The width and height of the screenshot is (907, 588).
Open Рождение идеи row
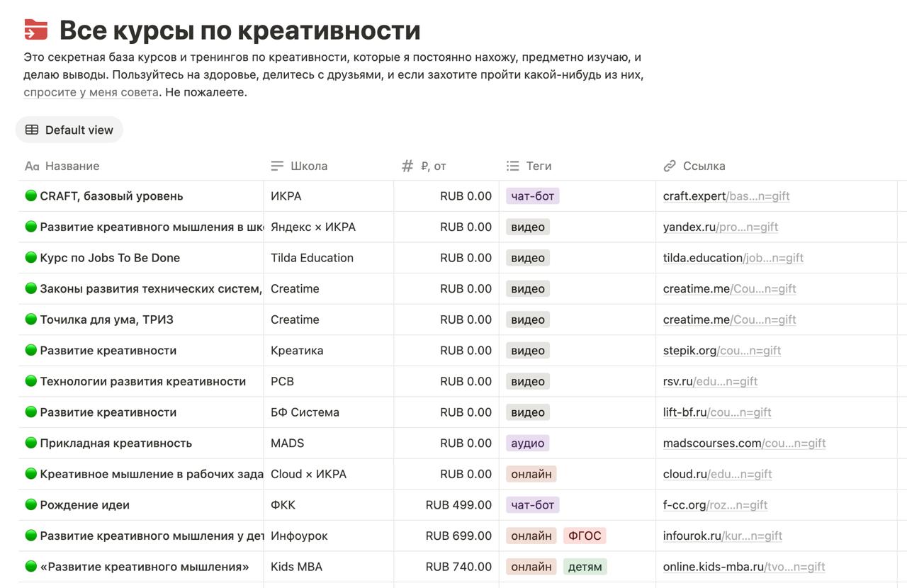[x=84, y=505]
